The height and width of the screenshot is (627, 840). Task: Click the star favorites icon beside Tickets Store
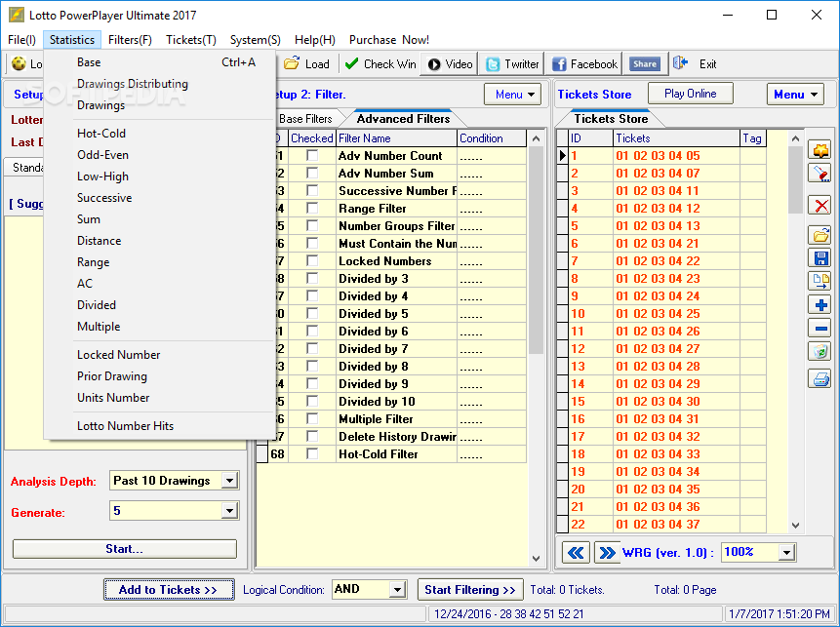(820, 150)
